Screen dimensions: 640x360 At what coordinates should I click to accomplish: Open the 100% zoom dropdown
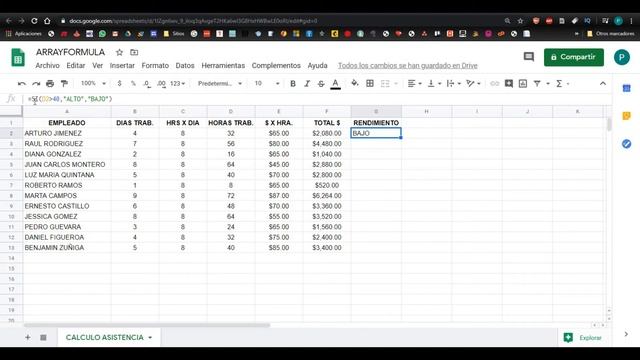pyautogui.click(x=93, y=83)
